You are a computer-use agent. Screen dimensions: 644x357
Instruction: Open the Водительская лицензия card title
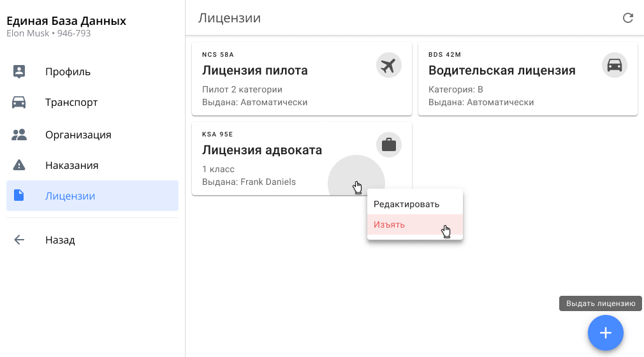pos(501,70)
